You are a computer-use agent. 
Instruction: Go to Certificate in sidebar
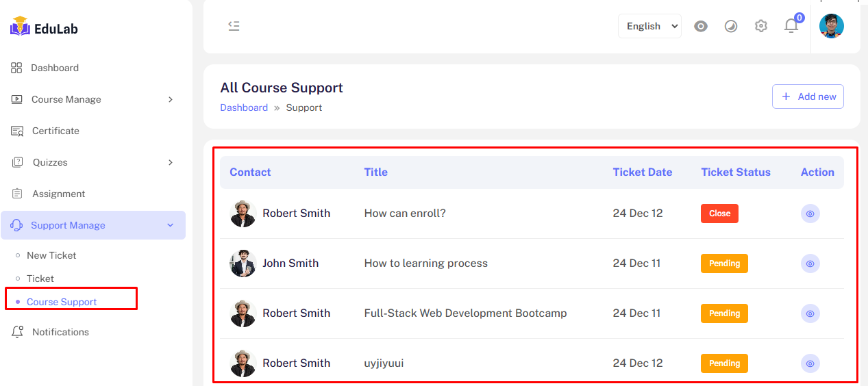tap(55, 131)
